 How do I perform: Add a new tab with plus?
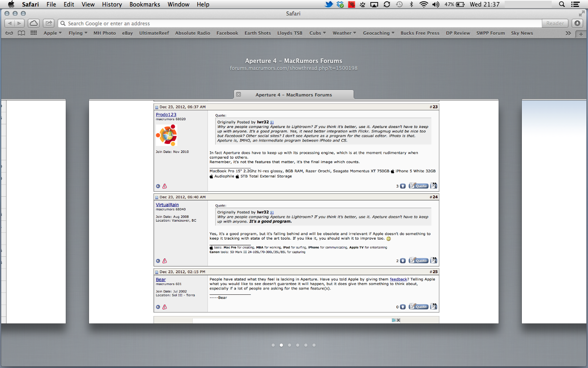581,34
